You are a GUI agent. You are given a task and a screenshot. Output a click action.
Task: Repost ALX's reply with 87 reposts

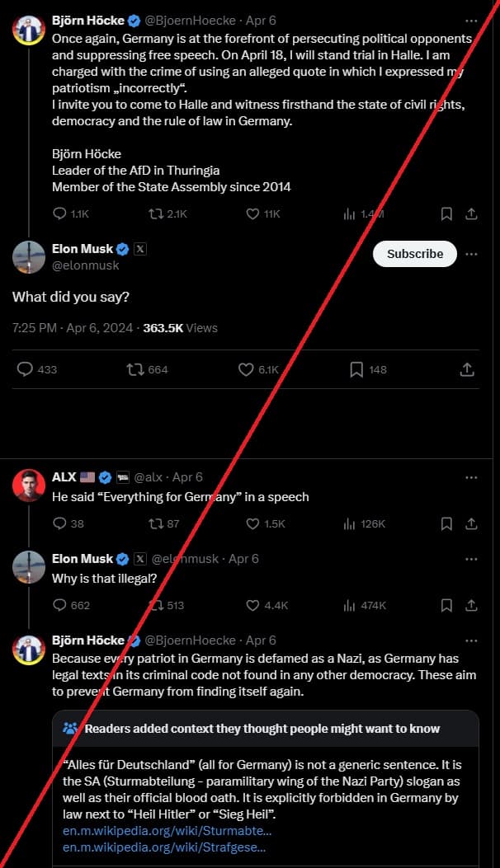click(156, 523)
